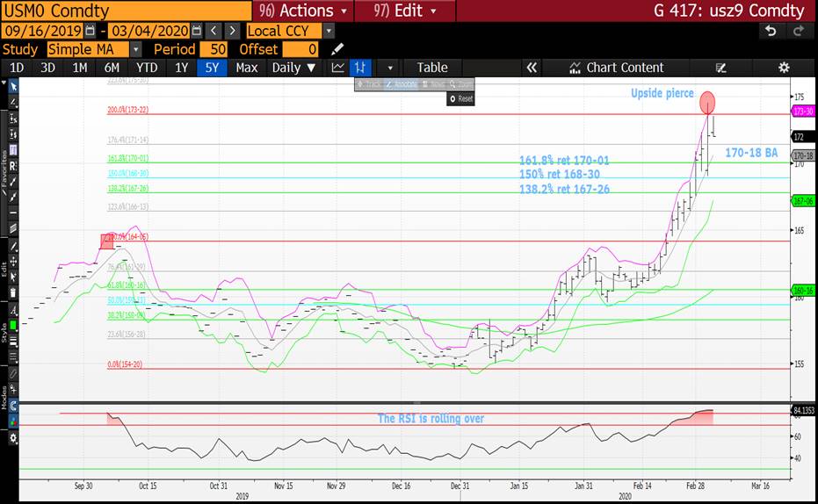Click the start date field 09/16/2019

tap(42, 32)
